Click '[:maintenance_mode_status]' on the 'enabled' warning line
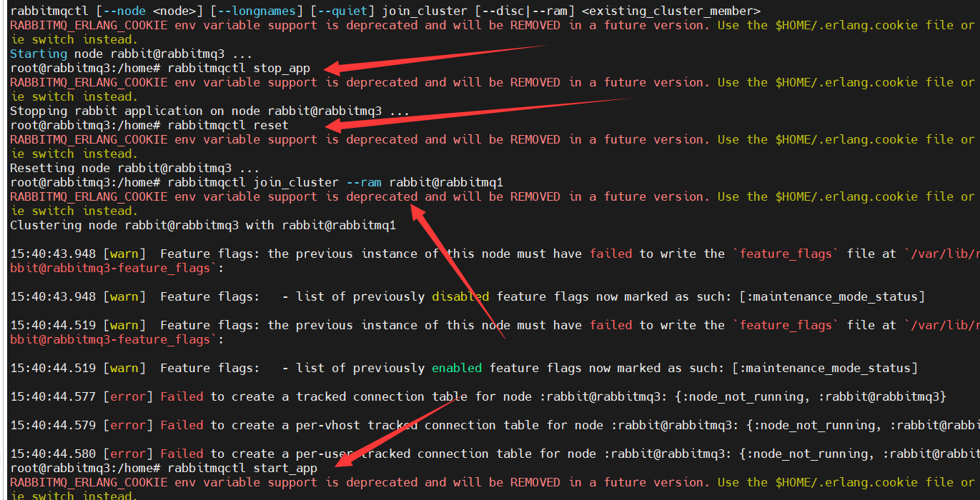 (x=825, y=368)
